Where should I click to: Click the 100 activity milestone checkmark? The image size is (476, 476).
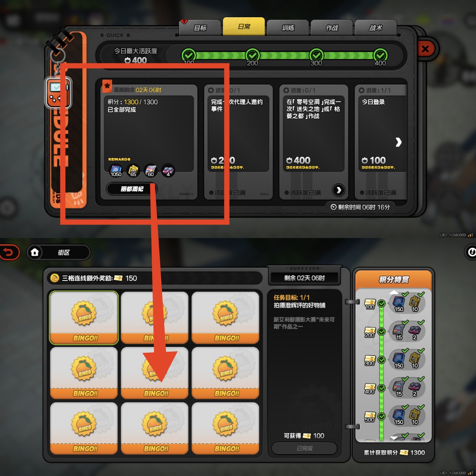pyautogui.click(x=189, y=55)
